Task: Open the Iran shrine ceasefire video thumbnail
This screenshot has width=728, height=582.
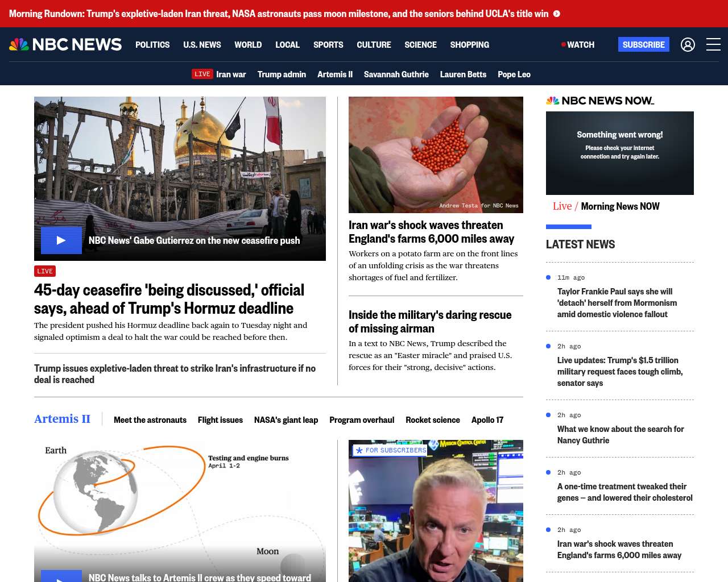Action: coord(180,178)
